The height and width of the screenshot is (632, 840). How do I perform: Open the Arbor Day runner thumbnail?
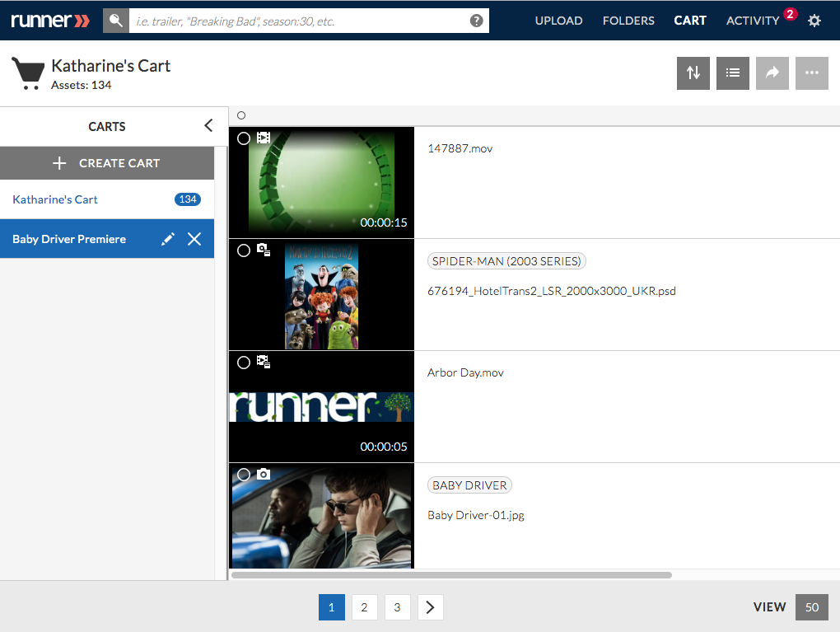pos(321,407)
